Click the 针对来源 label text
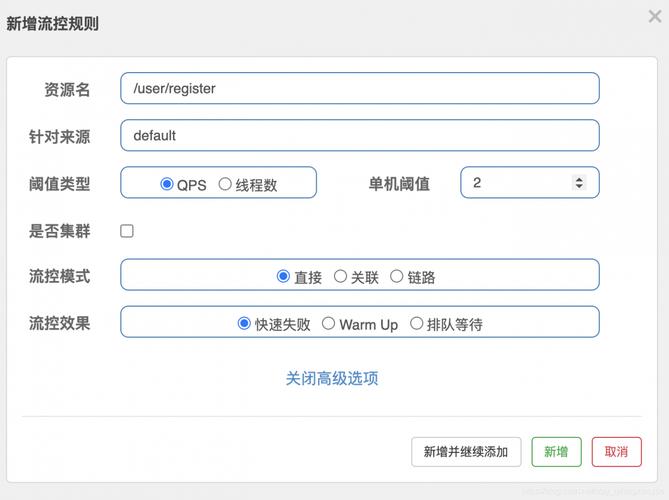Viewport: 669px width, 500px height. (59, 137)
